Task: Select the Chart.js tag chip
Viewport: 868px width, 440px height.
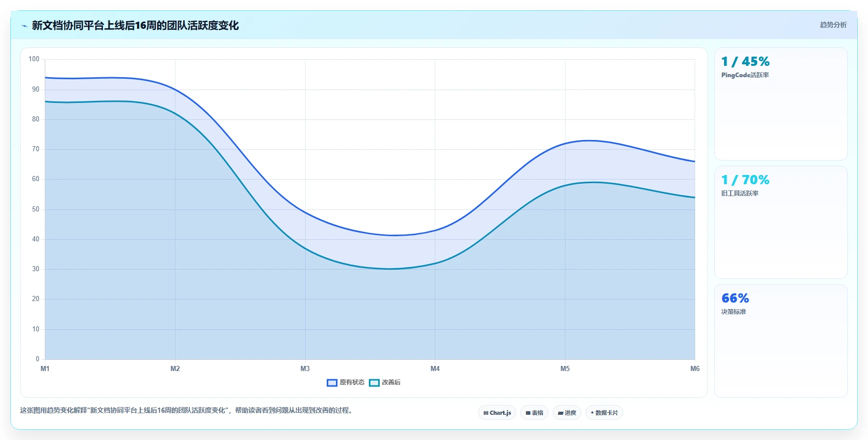Action: click(497, 413)
